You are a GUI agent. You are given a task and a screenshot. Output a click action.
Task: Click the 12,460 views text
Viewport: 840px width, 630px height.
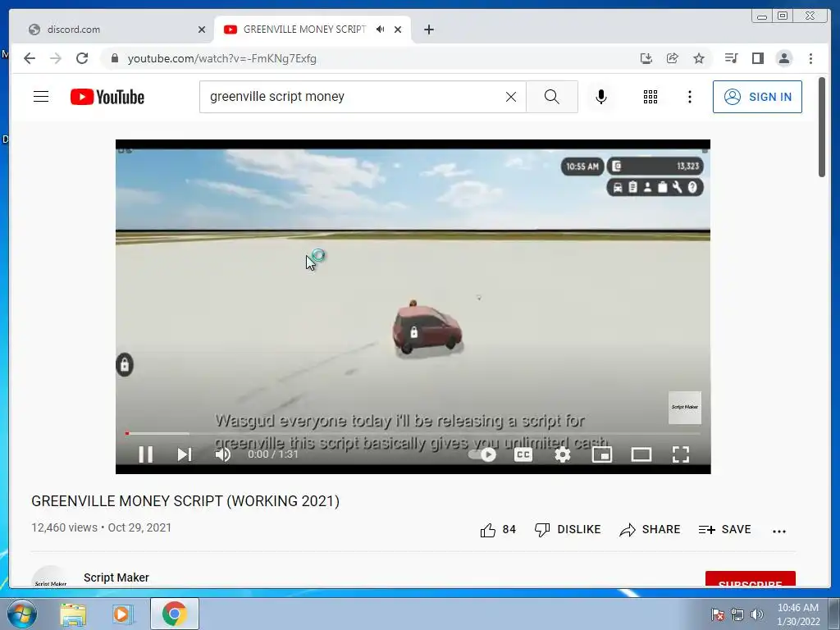tap(64, 527)
